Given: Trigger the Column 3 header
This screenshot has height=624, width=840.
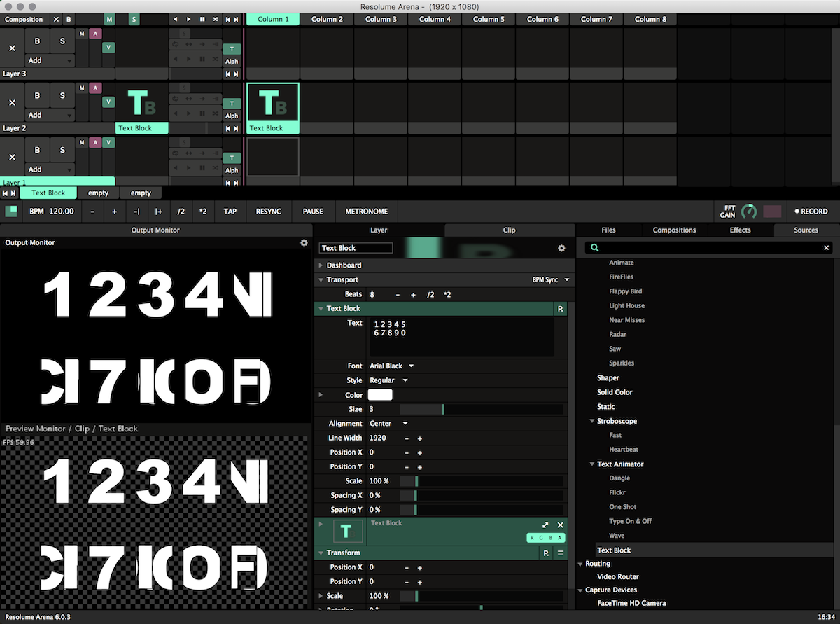Looking at the screenshot, I should tap(381, 19).
